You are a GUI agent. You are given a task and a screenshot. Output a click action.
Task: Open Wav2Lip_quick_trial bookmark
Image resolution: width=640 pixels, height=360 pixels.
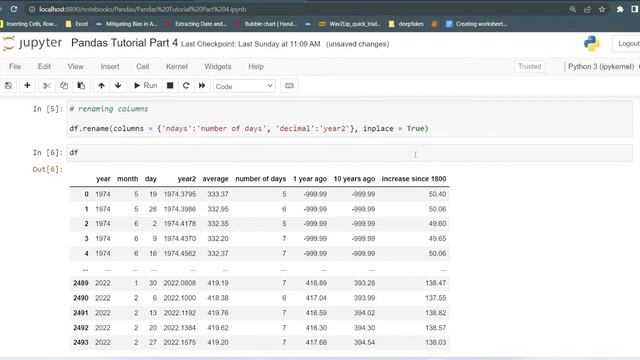pos(350,24)
